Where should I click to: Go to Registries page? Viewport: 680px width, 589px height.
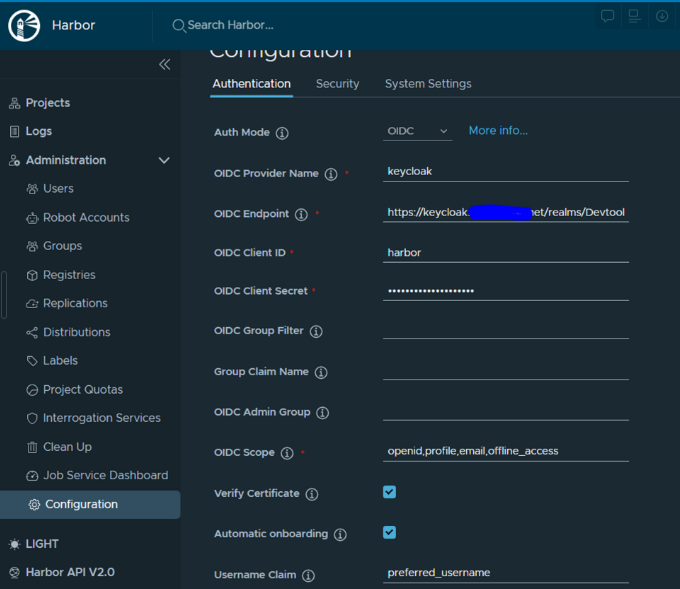click(69, 275)
